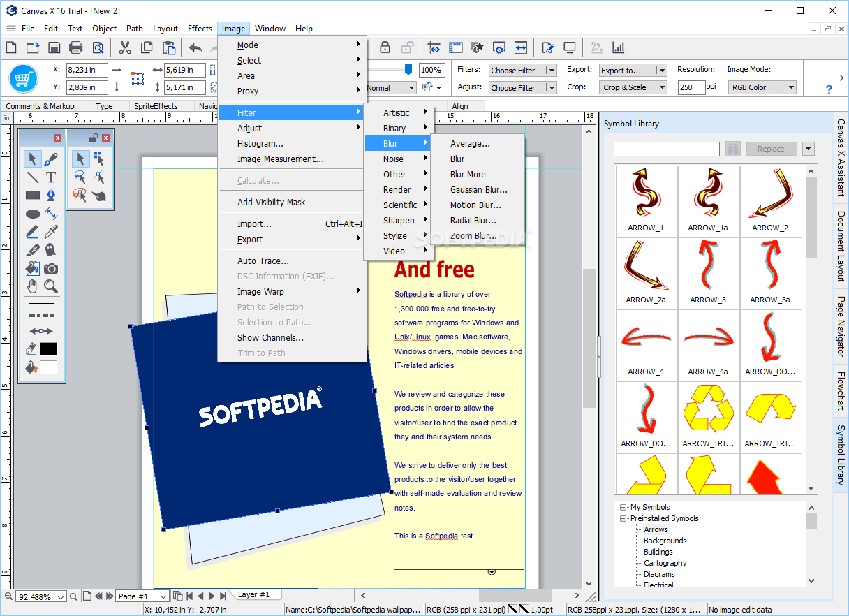Screen dimensions: 849x616
Task: Click the bar chart icon in toolbar
Action: (618, 47)
